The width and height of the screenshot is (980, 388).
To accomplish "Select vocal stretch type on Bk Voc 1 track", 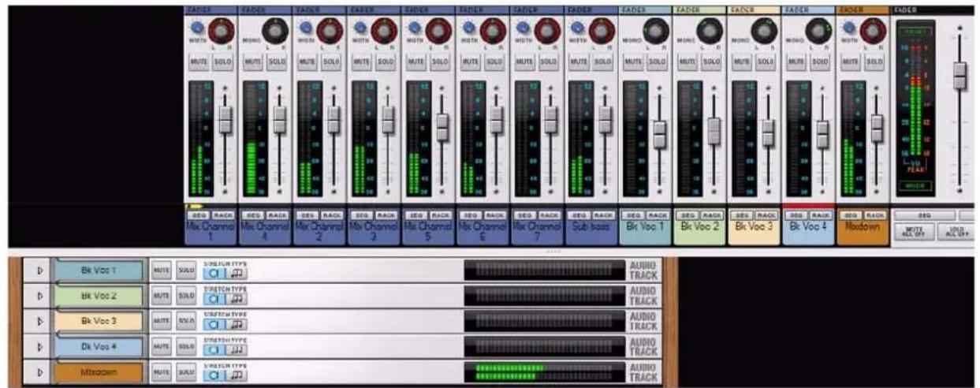I will click(213, 275).
